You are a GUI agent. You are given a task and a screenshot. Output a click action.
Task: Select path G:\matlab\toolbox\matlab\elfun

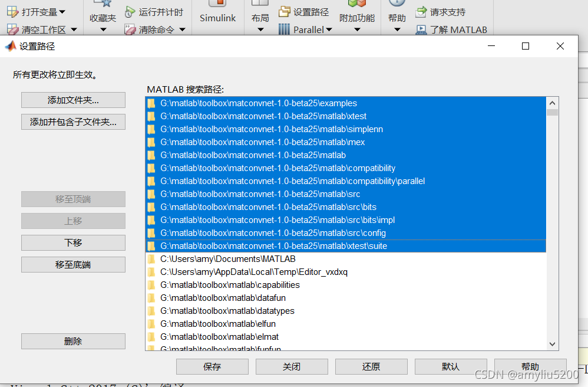coord(346,324)
